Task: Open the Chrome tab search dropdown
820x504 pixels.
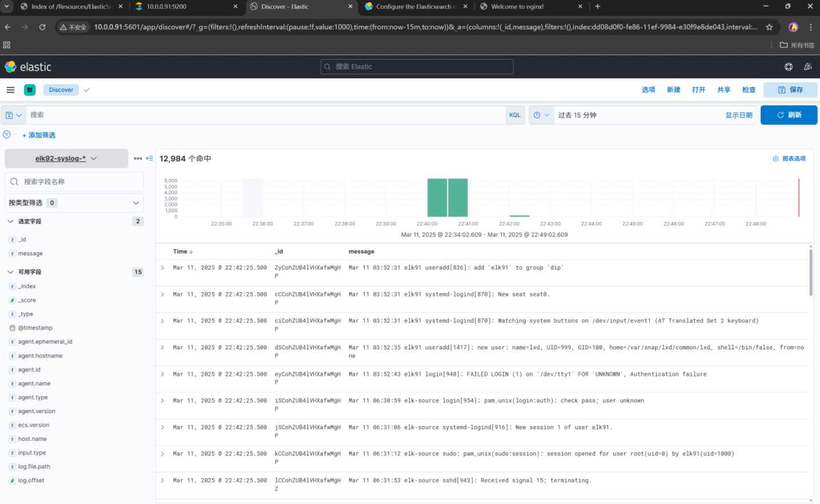Action: coord(7,6)
